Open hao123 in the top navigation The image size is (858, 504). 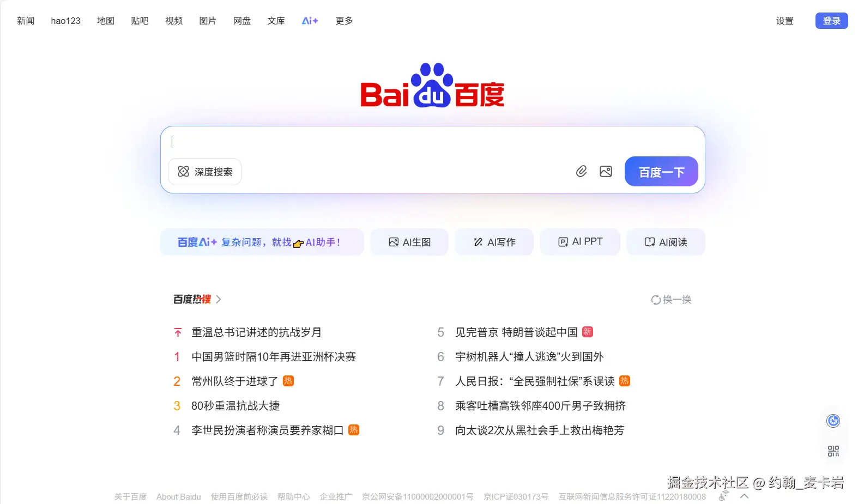click(x=65, y=21)
